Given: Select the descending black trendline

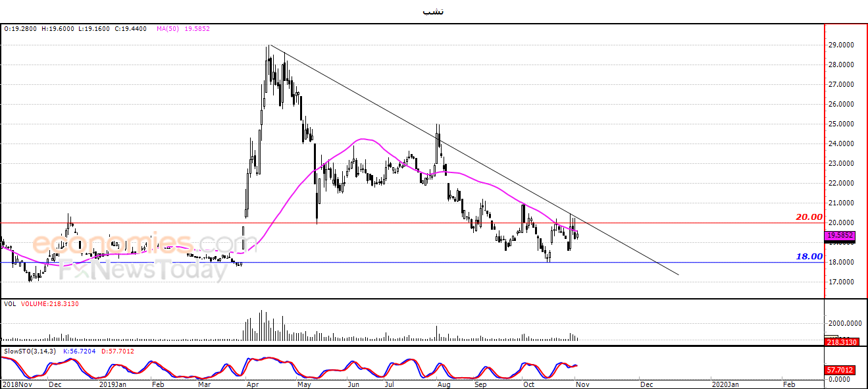Looking at the screenshot, I should point(474,160).
